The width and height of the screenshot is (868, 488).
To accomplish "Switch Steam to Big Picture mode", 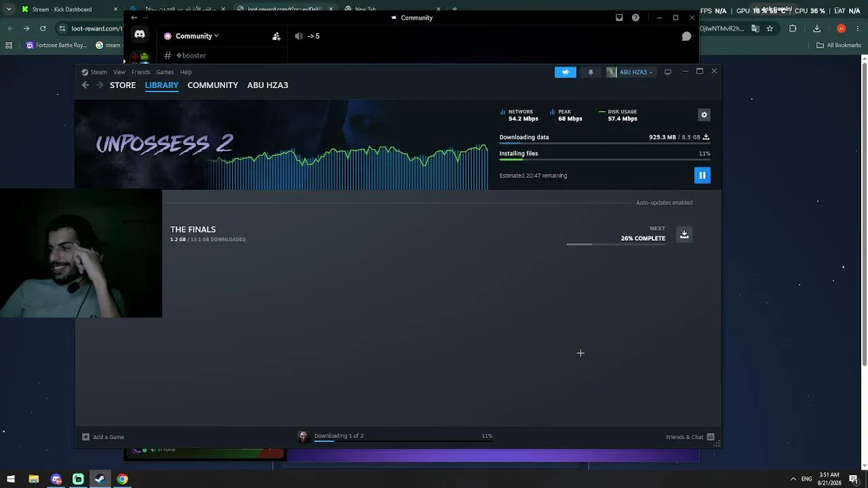I will pyautogui.click(x=668, y=72).
